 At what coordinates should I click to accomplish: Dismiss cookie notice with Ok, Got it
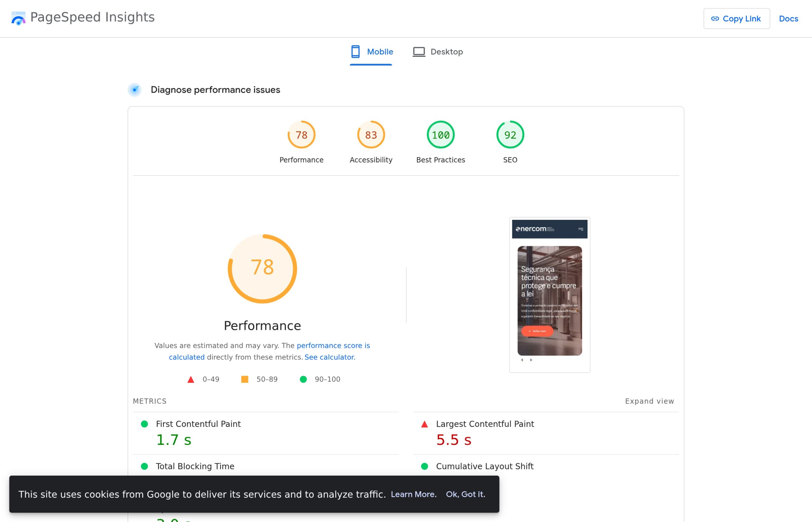466,494
